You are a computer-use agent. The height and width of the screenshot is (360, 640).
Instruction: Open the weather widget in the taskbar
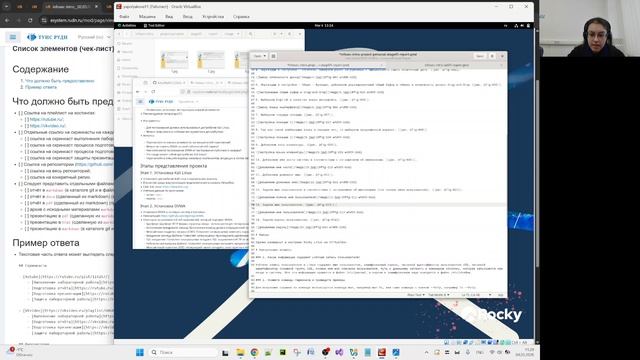click(x=20, y=352)
